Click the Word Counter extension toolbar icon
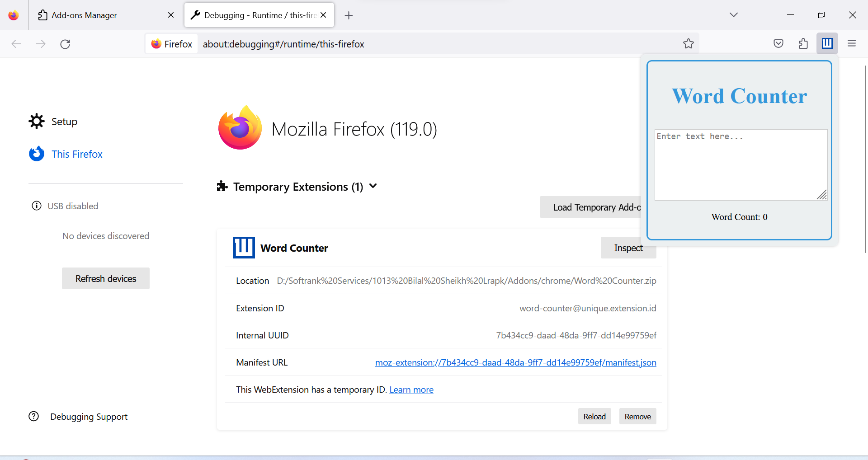 [x=827, y=43]
